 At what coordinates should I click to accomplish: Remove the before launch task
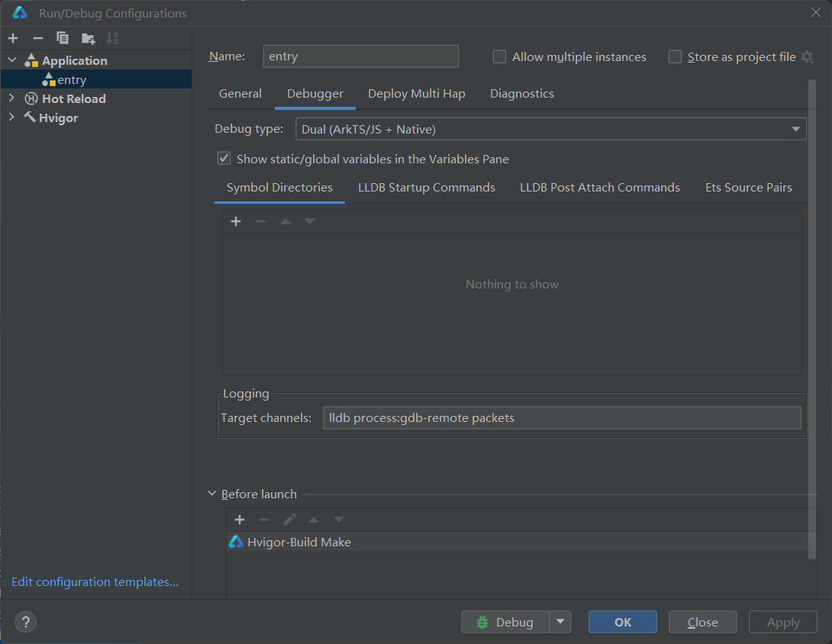pyautogui.click(x=263, y=520)
